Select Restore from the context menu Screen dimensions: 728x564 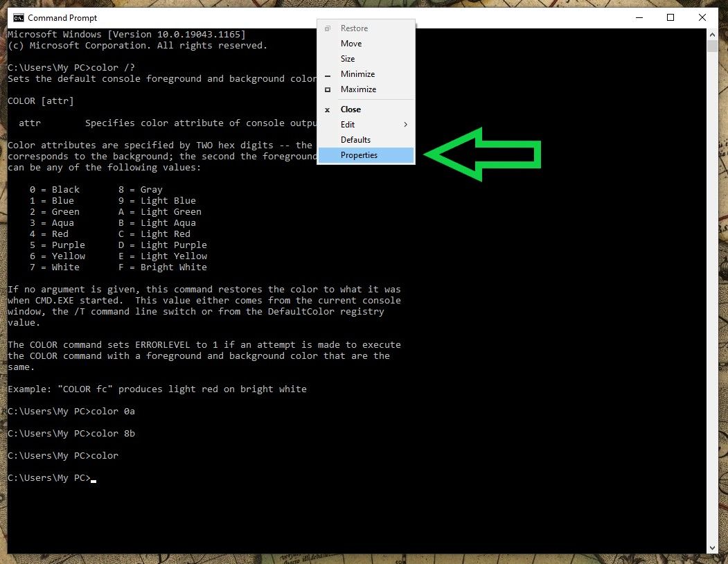click(354, 28)
